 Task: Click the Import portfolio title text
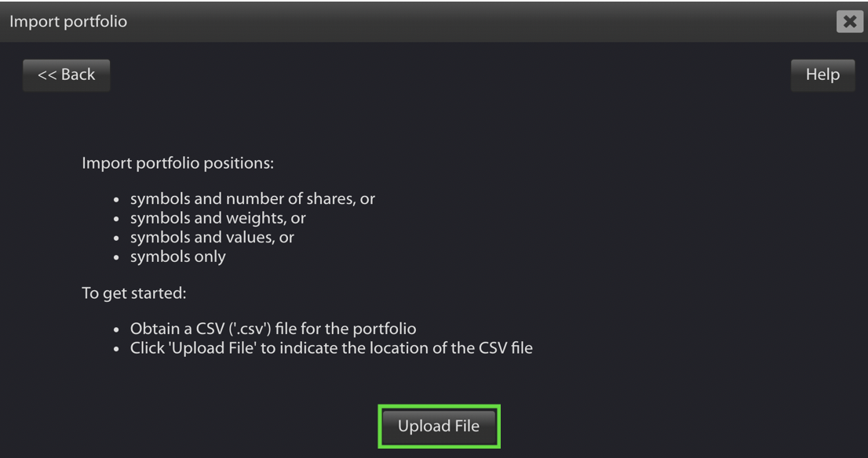click(x=68, y=22)
